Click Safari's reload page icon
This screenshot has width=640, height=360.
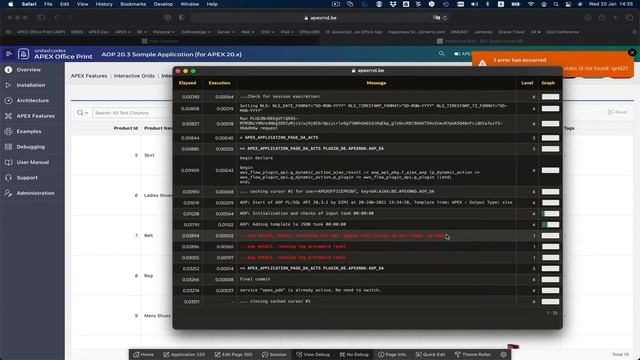pos(445,18)
